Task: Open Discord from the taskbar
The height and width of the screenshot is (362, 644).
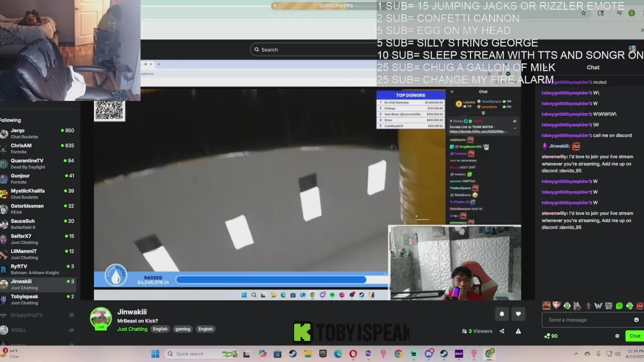Action: [x=428, y=354]
